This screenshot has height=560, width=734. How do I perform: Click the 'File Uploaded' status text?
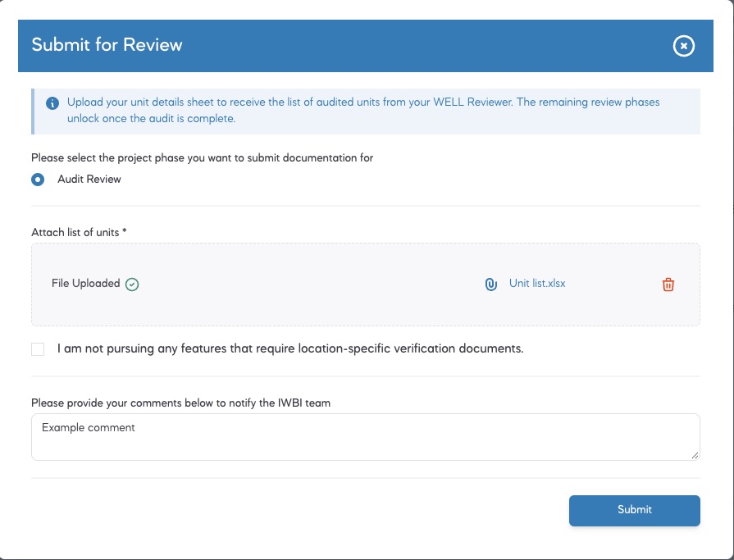tap(85, 284)
